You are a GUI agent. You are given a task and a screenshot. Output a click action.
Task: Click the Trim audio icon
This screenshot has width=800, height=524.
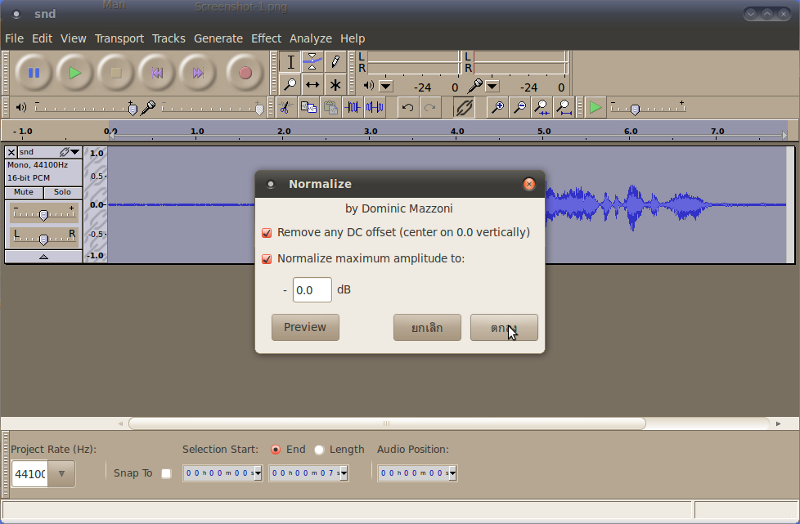tap(353, 108)
